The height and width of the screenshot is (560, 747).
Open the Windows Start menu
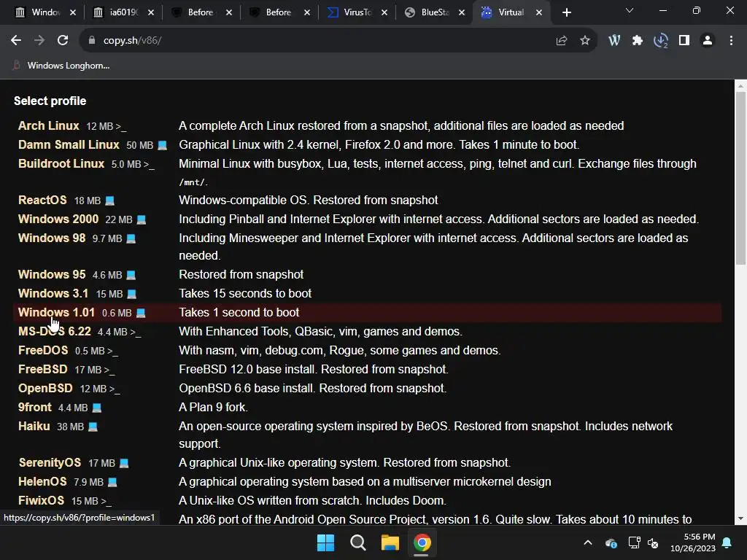[x=326, y=542]
